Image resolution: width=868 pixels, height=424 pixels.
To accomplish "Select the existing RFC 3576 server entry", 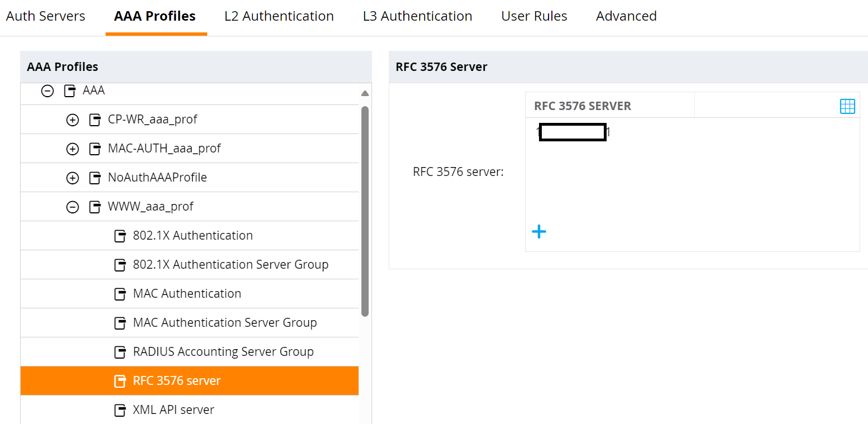I will point(572,132).
